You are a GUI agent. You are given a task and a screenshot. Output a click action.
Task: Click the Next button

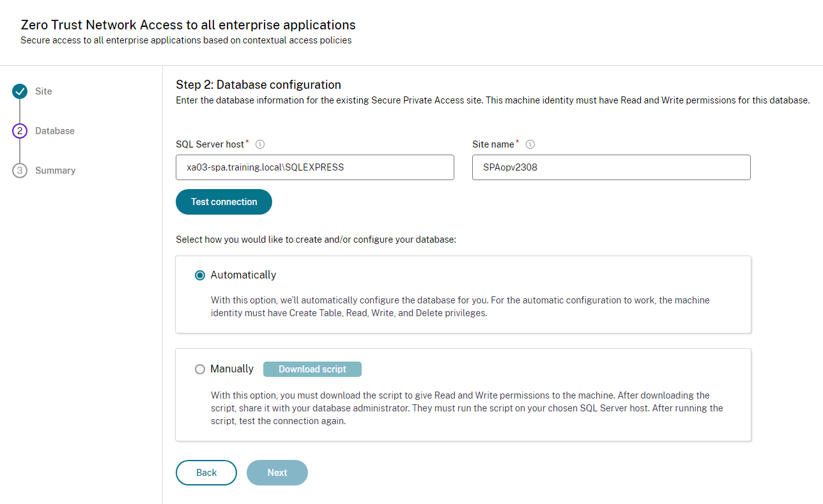277,473
